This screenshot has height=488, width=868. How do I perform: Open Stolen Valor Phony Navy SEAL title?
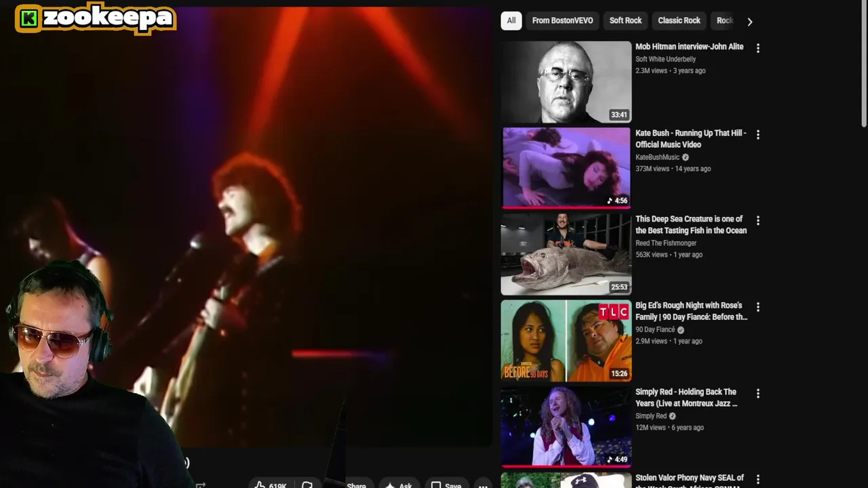[x=690, y=480]
